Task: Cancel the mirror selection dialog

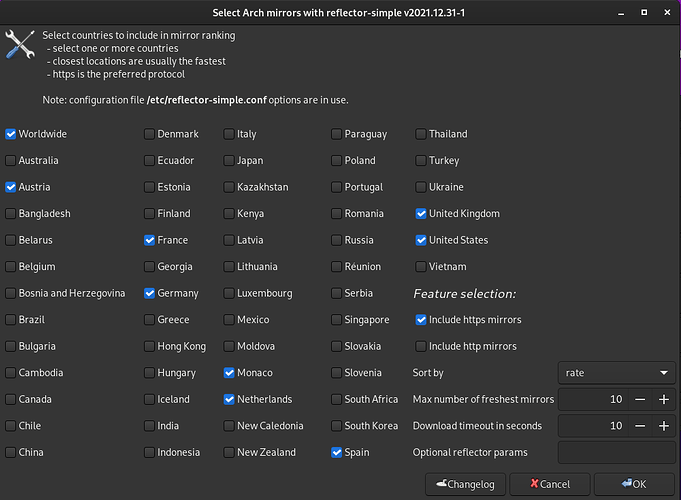Action: (548, 484)
